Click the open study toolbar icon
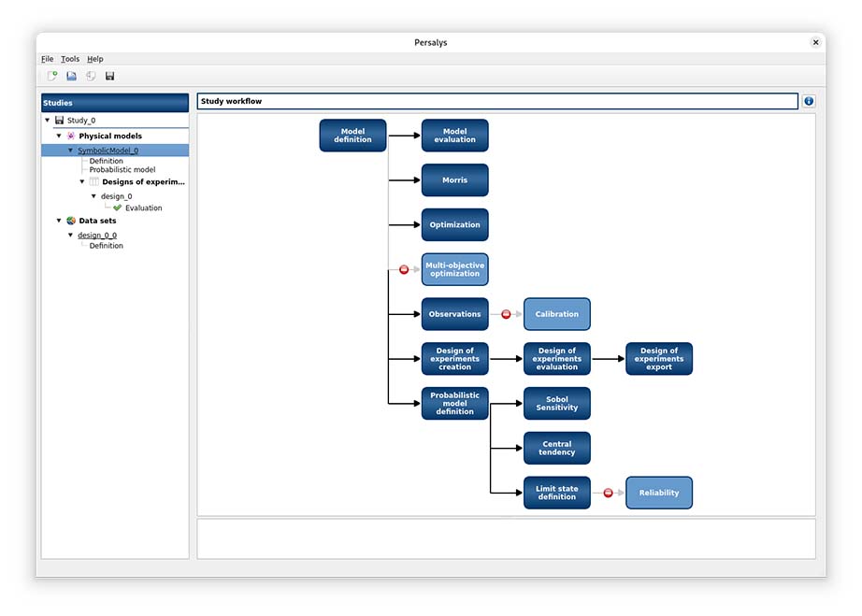The width and height of the screenshot is (862, 616). pyautogui.click(x=71, y=76)
